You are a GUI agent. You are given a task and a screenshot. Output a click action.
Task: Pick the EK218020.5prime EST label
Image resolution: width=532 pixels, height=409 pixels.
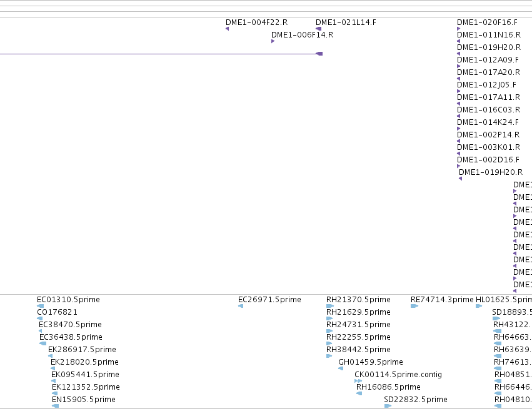coord(84,362)
